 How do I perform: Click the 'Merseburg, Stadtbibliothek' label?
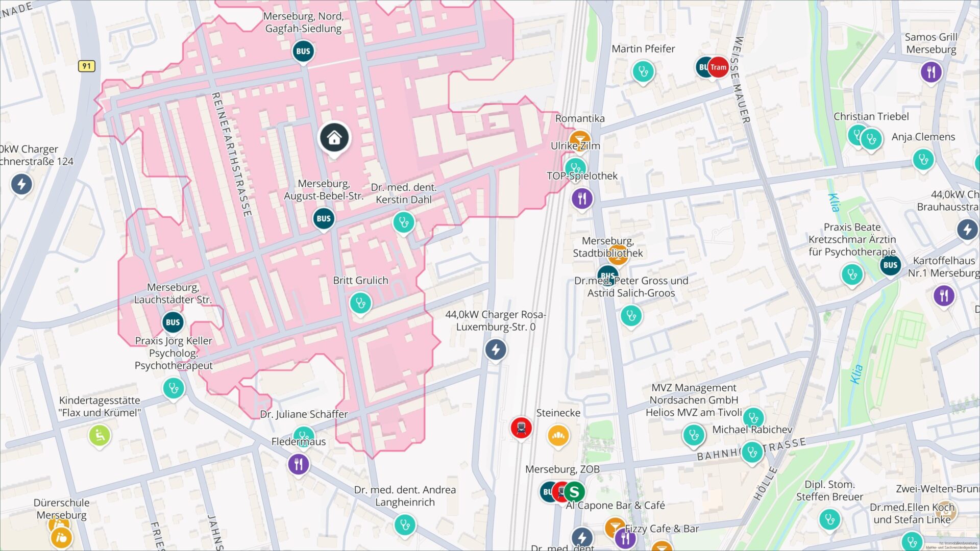tap(608, 247)
